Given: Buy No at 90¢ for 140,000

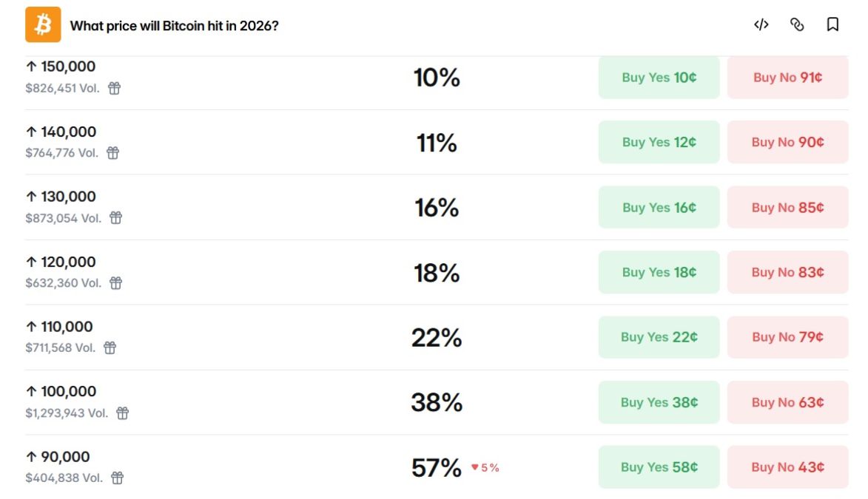Looking at the screenshot, I should [x=787, y=142].
